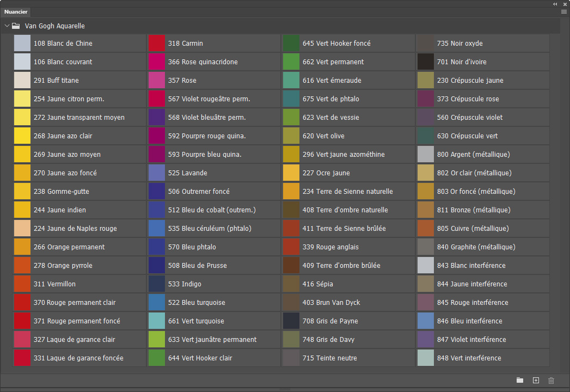Choose the 701 Noir d'ivoire swatch
570x392 pixels.
pos(426,62)
